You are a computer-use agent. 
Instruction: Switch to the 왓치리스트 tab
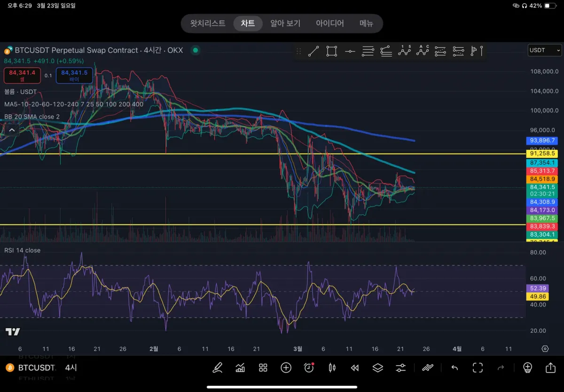(x=208, y=24)
